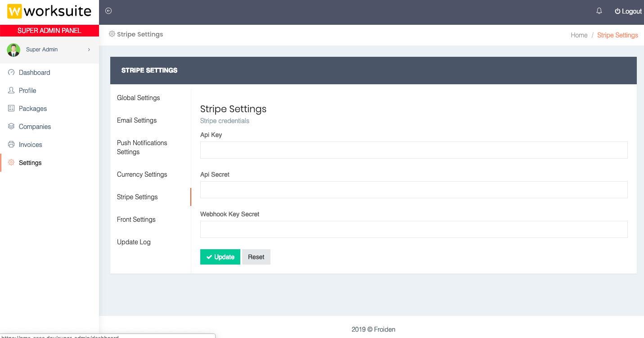This screenshot has width=644, height=338.
Task: Click the Settings gear icon in sidebar
Action: 11,162
